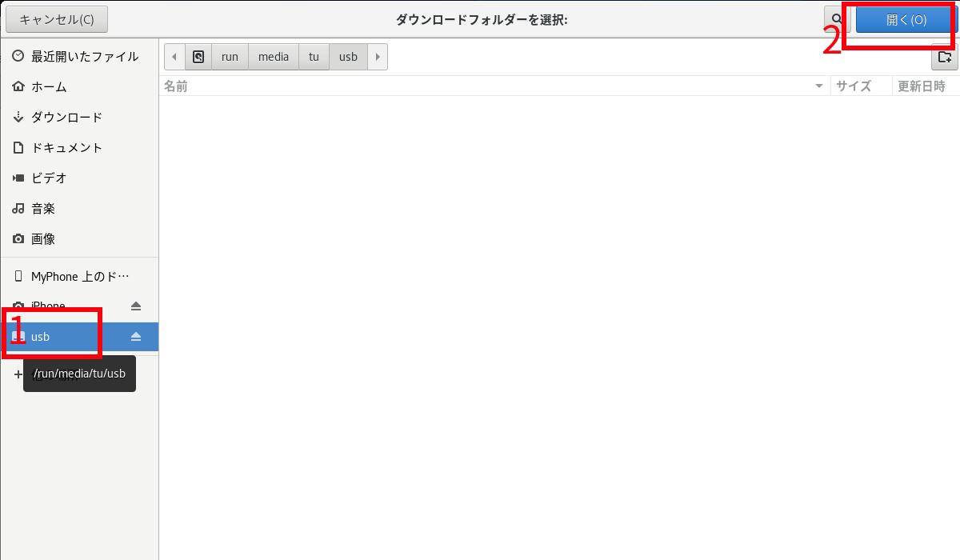Select the 画像 folder in the sidebar
Viewport: 960px width, 560px height.
point(43,239)
